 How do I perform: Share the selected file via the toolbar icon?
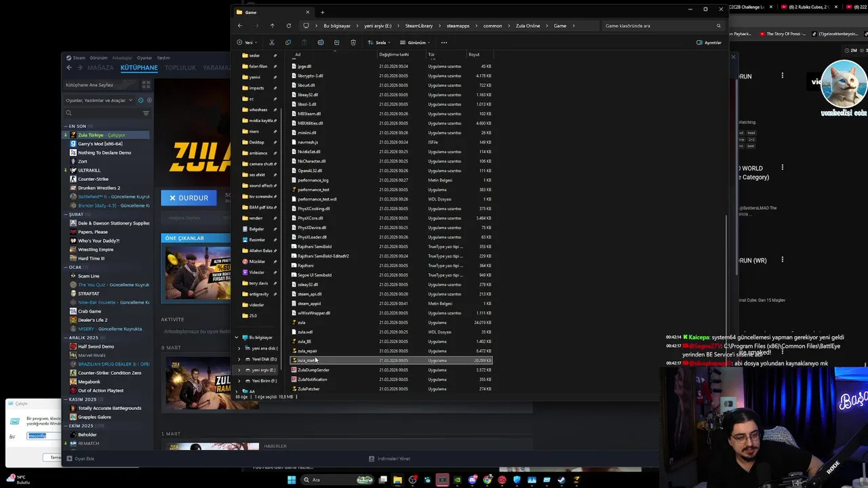click(x=336, y=43)
